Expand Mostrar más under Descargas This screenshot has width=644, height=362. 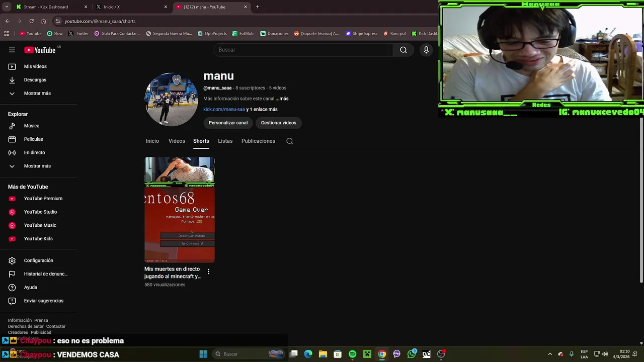[x=37, y=93]
